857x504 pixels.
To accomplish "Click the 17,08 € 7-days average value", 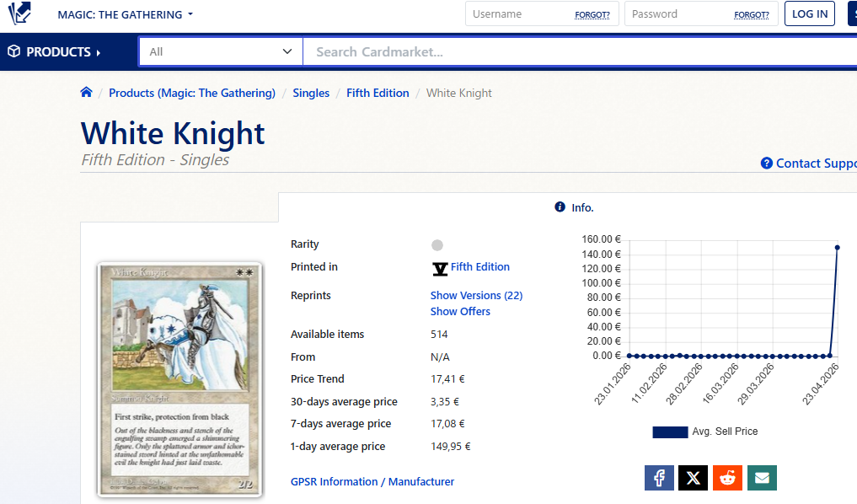I will click(x=447, y=424).
